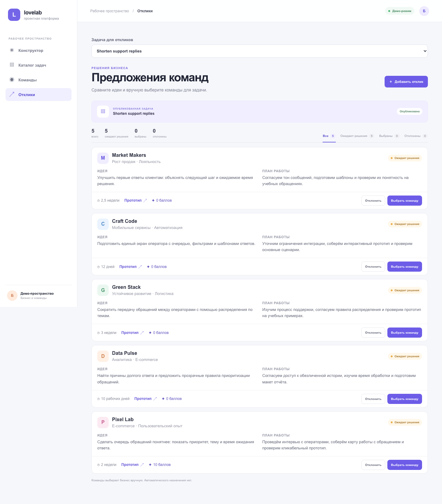Click Market Makers team avatar M
The width and height of the screenshot is (442, 504).
click(x=103, y=158)
